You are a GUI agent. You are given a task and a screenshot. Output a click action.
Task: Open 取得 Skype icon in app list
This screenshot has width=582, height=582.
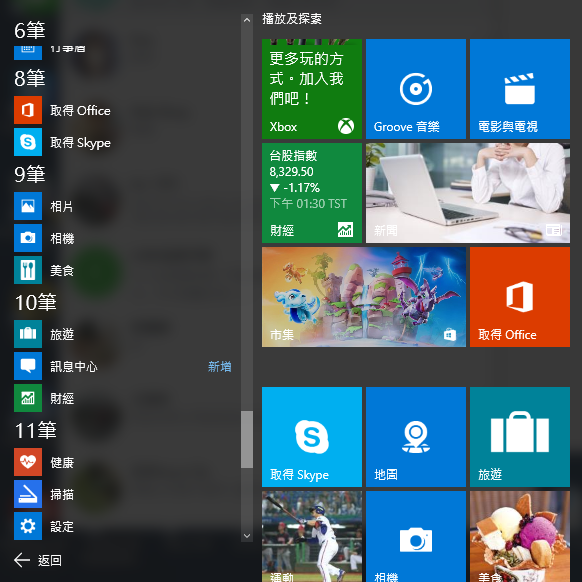pyautogui.click(x=28, y=142)
